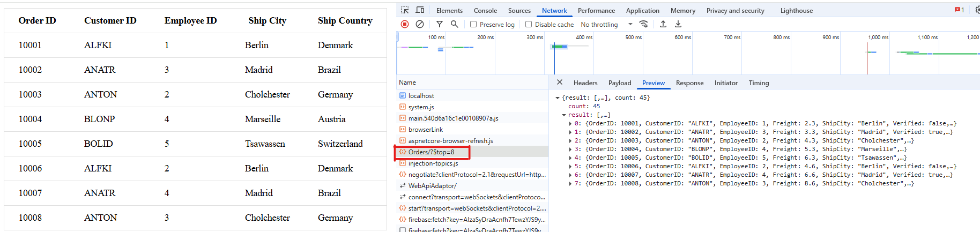This screenshot has height=232, width=980.
Task: Open the network filter funnel
Action: click(x=439, y=24)
